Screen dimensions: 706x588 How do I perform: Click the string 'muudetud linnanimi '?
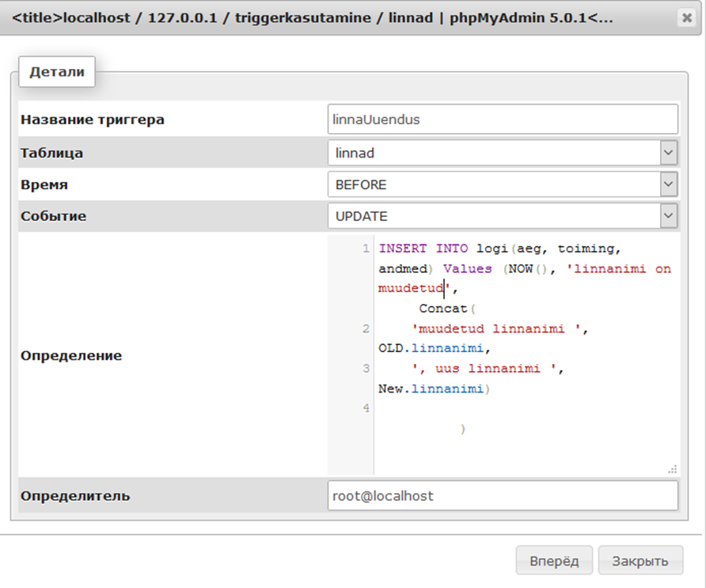coord(495,329)
